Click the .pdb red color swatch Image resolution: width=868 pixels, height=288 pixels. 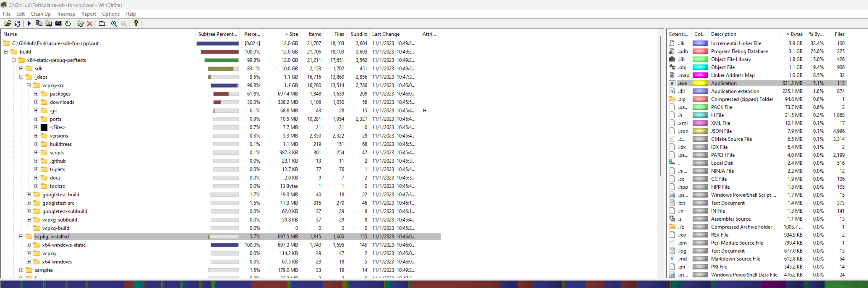(x=700, y=51)
